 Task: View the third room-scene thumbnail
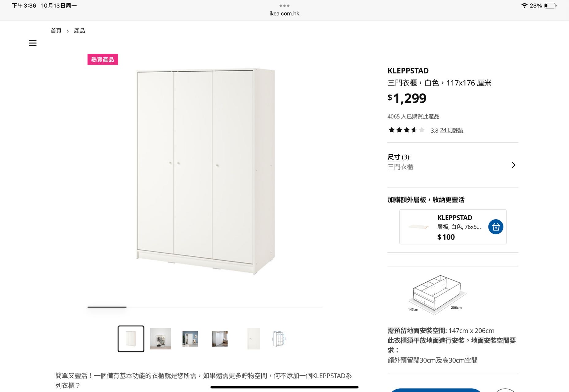coord(190,339)
